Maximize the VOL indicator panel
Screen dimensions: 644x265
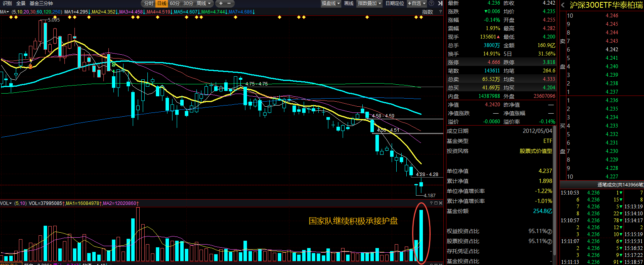click(x=436, y=203)
